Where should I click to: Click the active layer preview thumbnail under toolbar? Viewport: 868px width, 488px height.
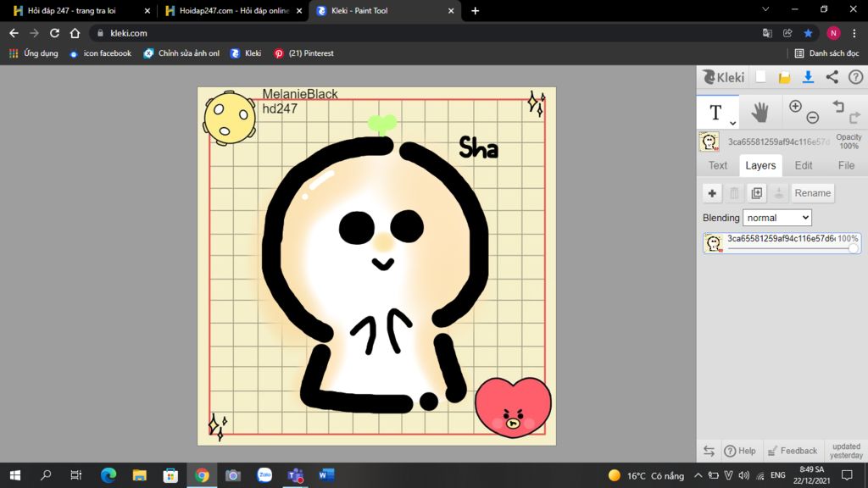tap(709, 141)
